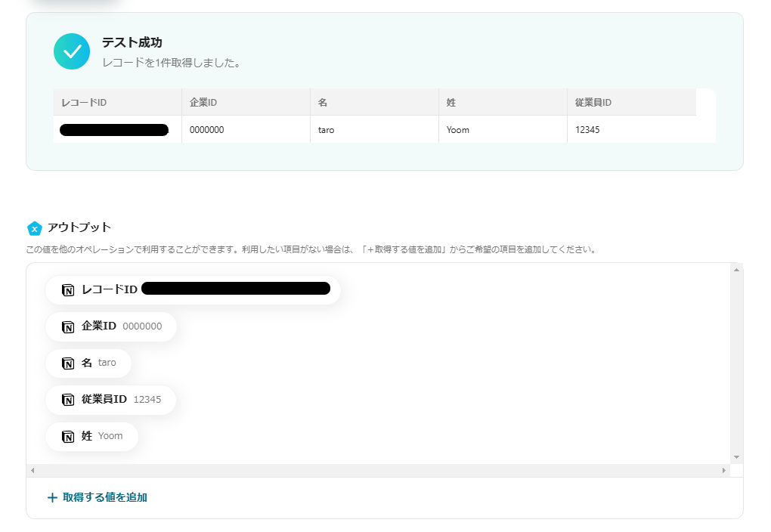The width and height of the screenshot is (771, 532).
Task: Click the right arrow on the horizontal scrollbar
Action: tap(723, 470)
